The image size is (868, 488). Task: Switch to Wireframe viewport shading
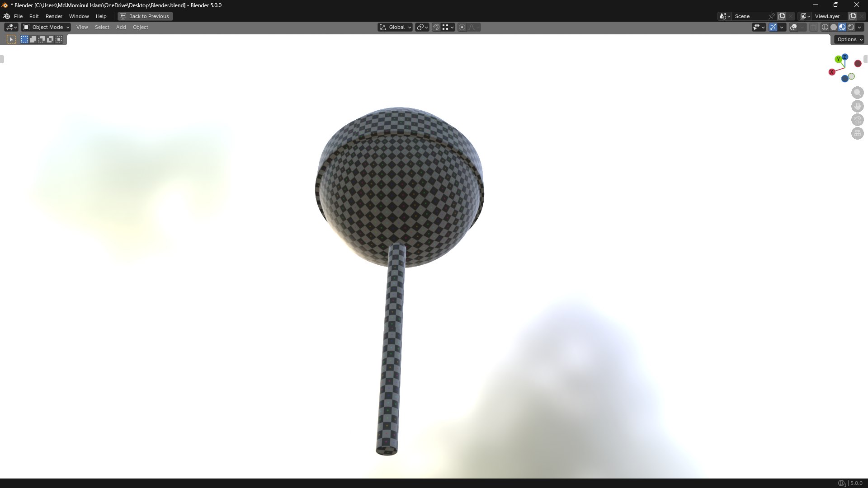coord(825,27)
